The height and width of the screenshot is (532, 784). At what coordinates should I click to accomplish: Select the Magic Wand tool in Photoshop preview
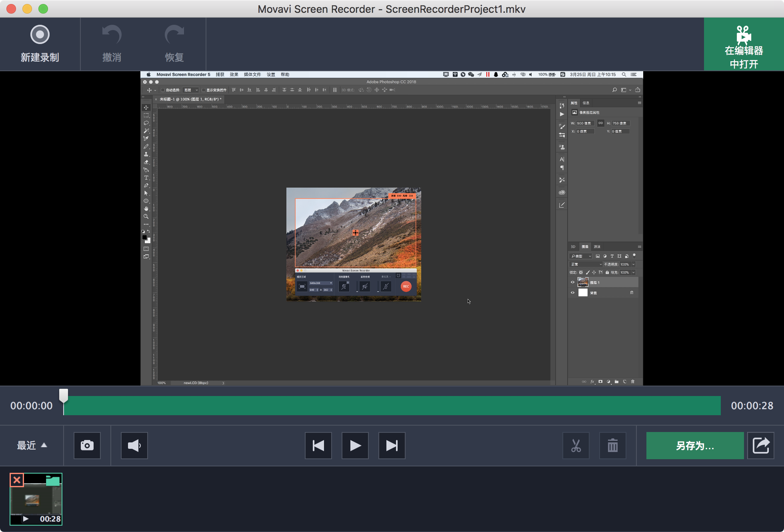click(146, 131)
